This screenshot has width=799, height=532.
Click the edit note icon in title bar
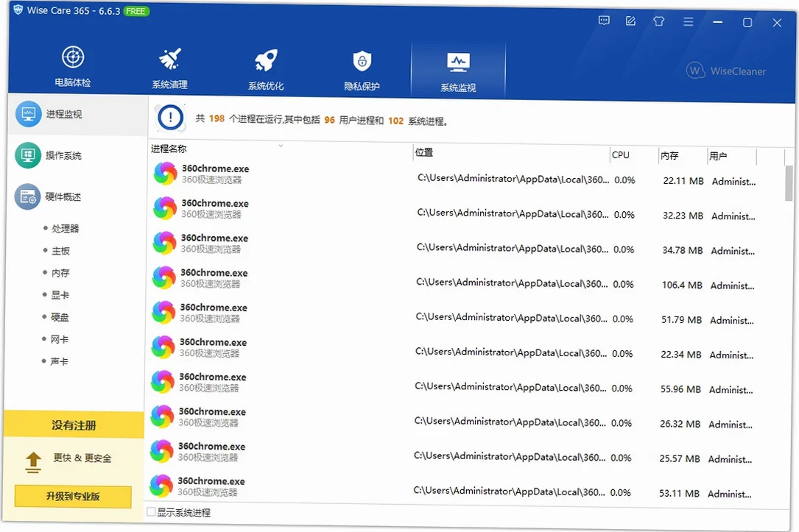click(631, 21)
